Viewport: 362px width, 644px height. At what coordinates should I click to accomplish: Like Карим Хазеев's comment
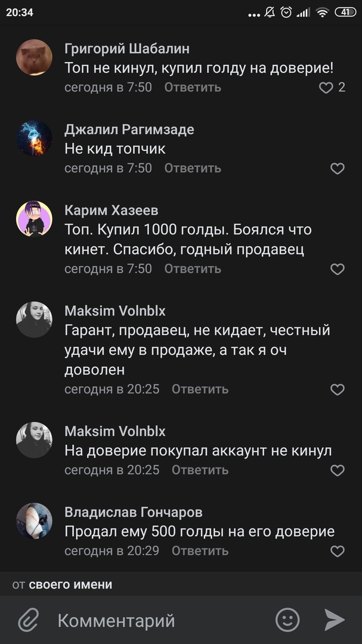point(338,270)
